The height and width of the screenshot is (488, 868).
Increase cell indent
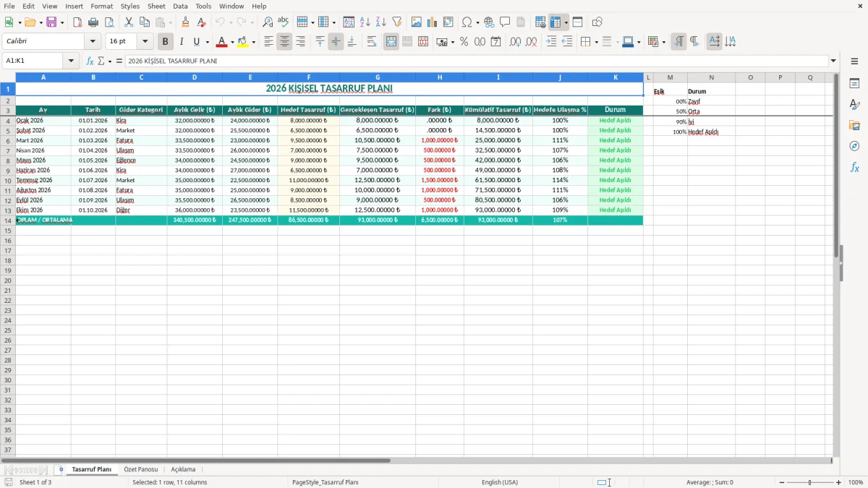(551, 42)
